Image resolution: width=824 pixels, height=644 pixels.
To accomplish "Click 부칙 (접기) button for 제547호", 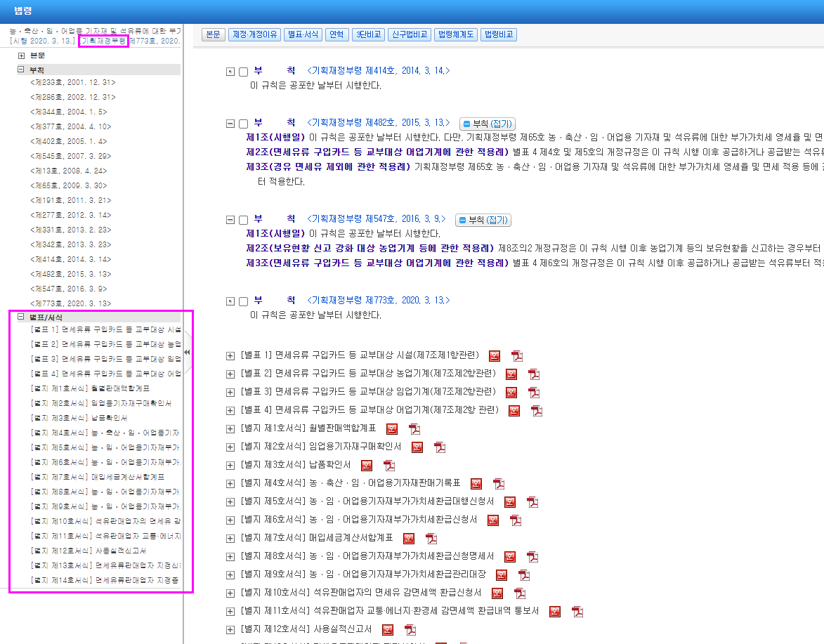I will [x=483, y=220].
